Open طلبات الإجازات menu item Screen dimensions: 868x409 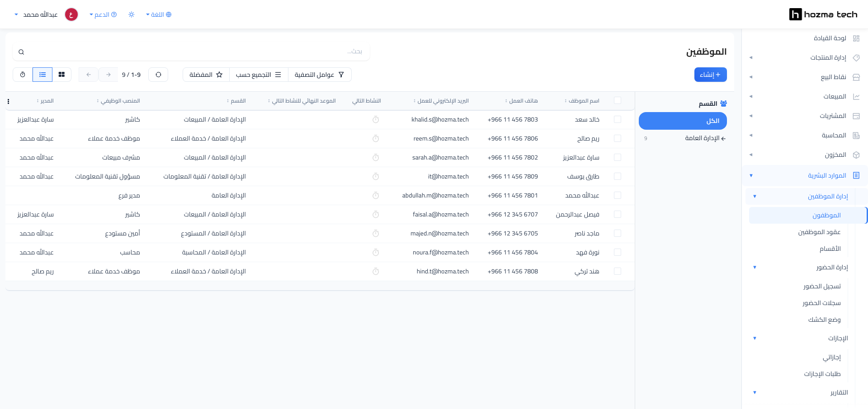(822, 374)
